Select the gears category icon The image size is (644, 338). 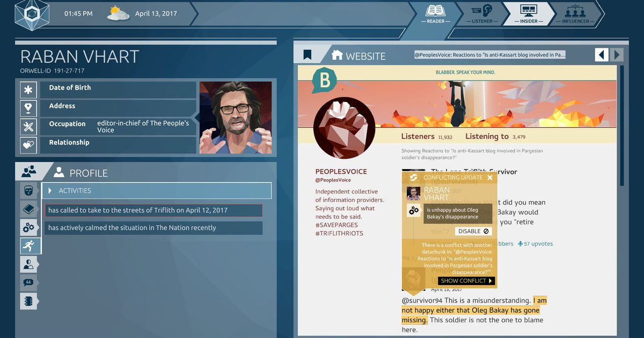tap(28, 227)
